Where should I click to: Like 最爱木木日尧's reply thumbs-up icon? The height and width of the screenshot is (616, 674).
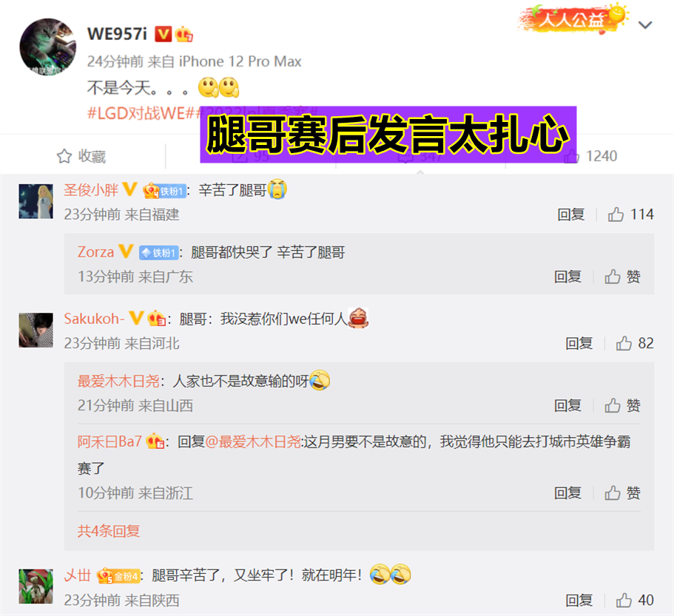[613, 405]
